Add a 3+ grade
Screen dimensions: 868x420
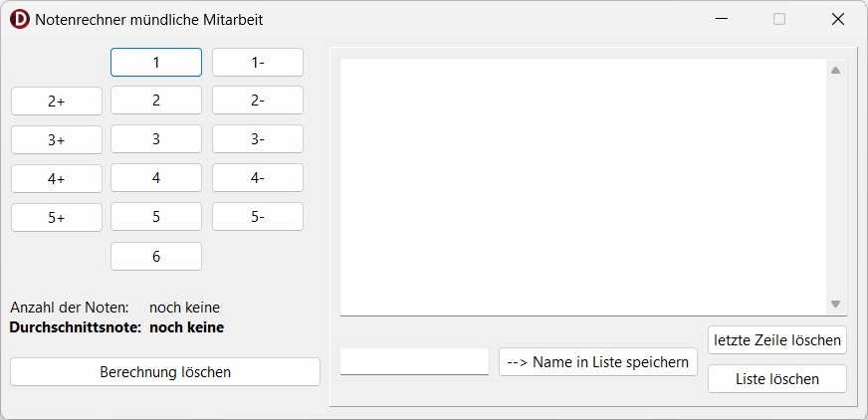[57, 139]
